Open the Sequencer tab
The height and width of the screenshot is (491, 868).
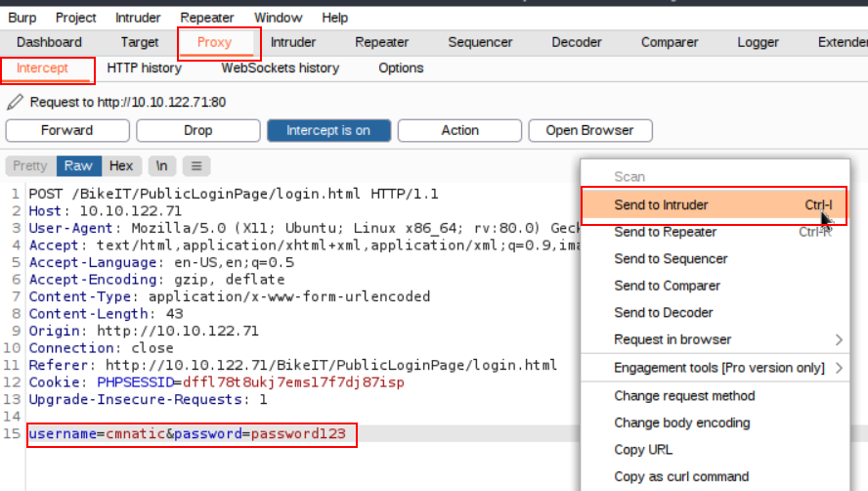(x=481, y=42)
